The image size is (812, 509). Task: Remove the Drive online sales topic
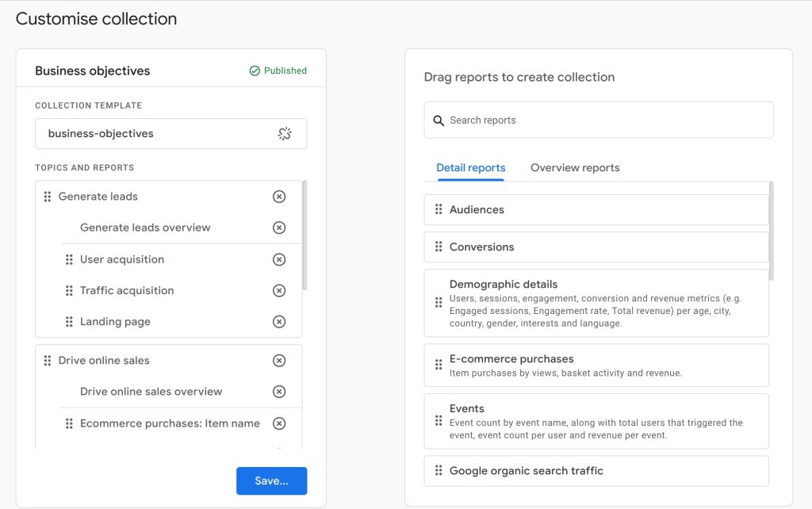click(x=279, y=361)
